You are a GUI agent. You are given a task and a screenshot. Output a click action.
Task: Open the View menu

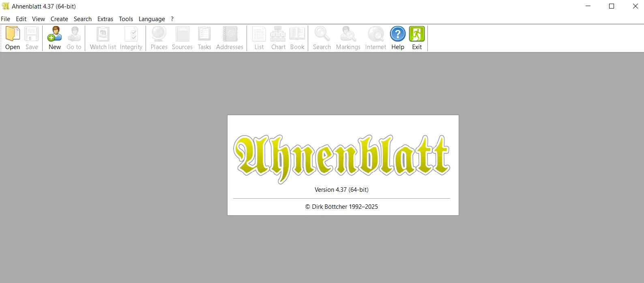[x=39, y=19]
